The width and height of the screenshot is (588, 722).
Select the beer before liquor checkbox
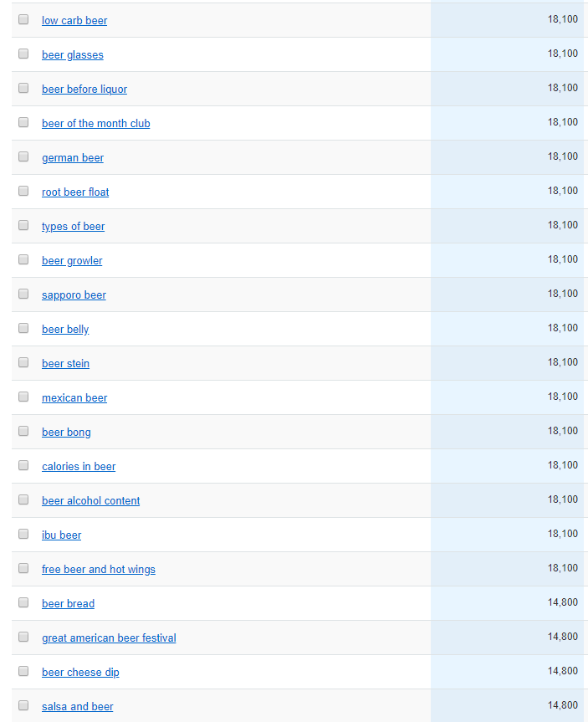tap(23, 87)
